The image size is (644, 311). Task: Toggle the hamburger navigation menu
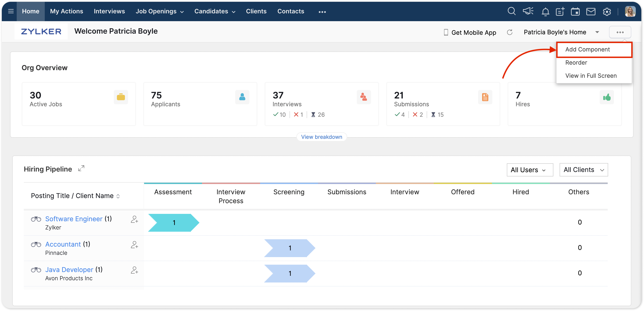[11, 11]
